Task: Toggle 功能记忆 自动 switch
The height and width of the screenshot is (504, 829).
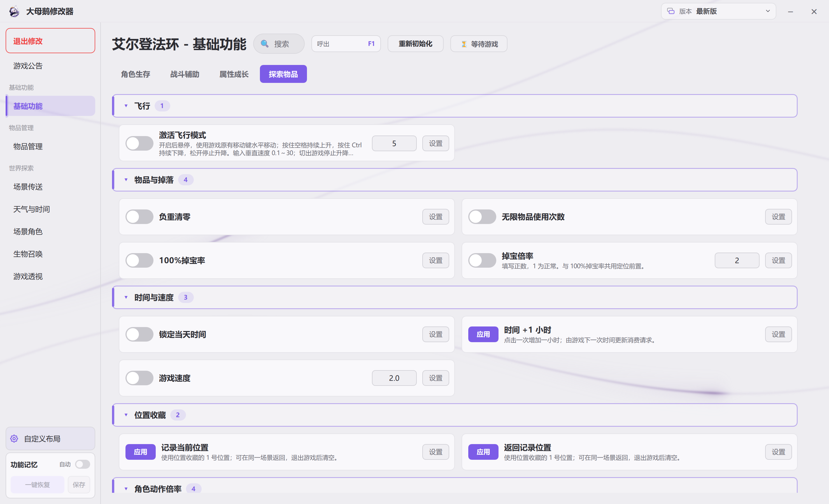Action: tap(82, 464)
